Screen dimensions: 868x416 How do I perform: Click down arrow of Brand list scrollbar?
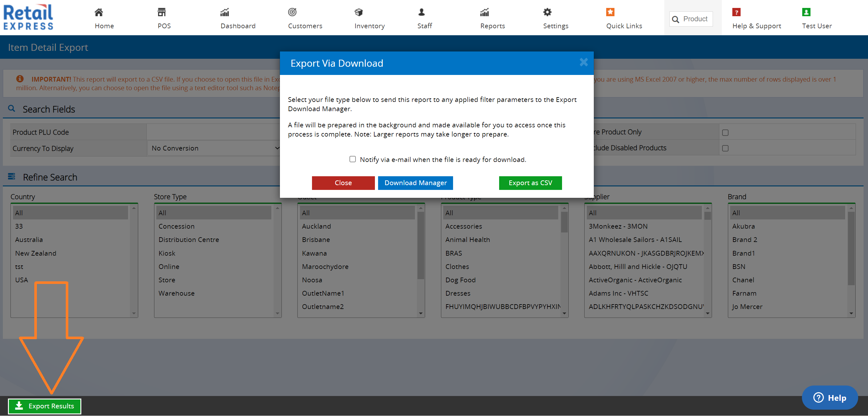[851, 314]
